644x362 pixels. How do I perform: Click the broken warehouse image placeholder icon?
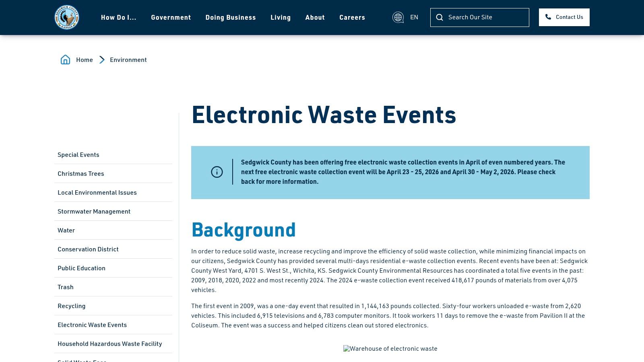click(346, 348)
